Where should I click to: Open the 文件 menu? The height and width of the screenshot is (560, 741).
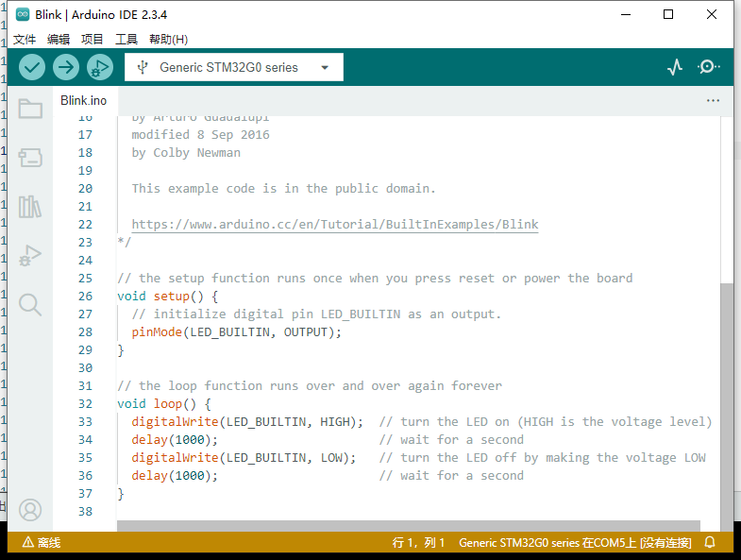(x=25, y=40)
